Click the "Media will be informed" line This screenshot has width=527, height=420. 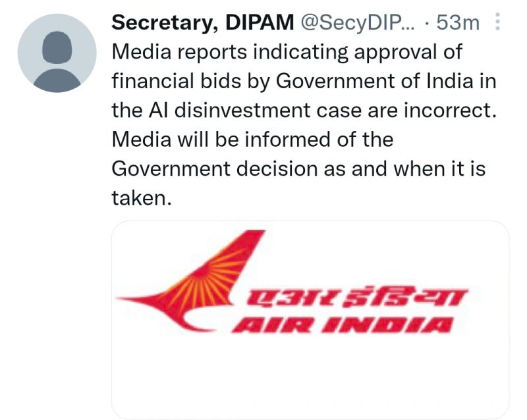(252, 139)
